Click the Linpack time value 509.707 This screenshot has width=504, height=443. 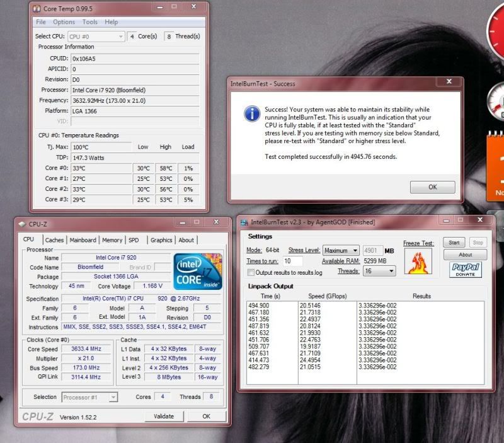point(259,347)
